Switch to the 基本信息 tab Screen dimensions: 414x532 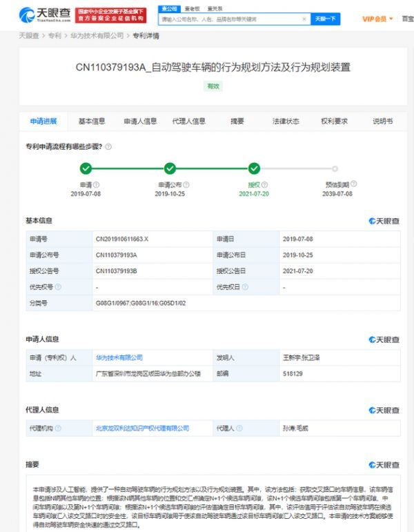click(92, 121)
